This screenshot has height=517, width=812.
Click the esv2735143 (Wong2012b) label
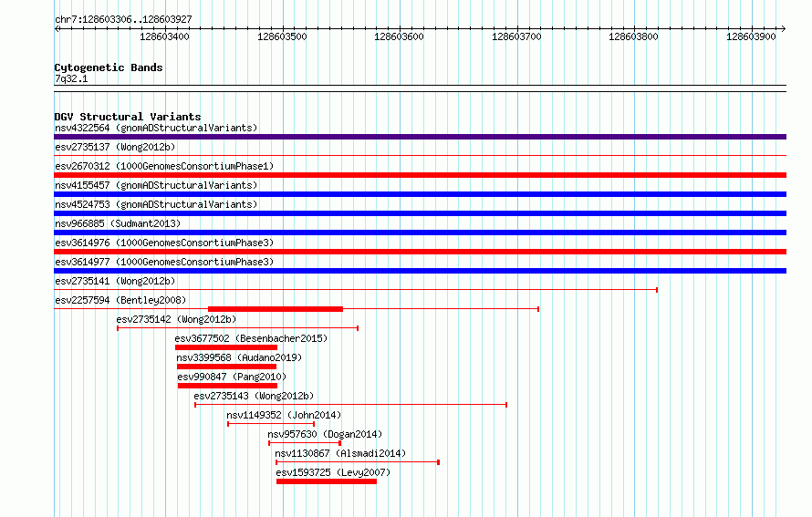(254, 396)
